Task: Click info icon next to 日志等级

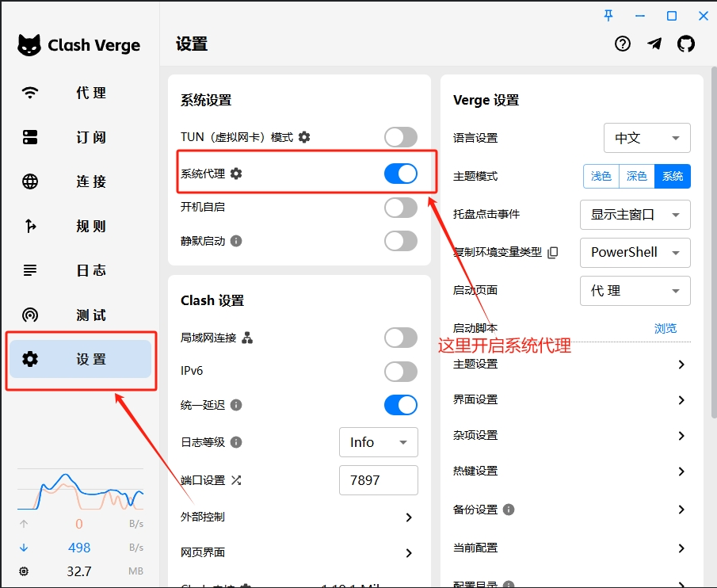Action: [x=236, y=441]
